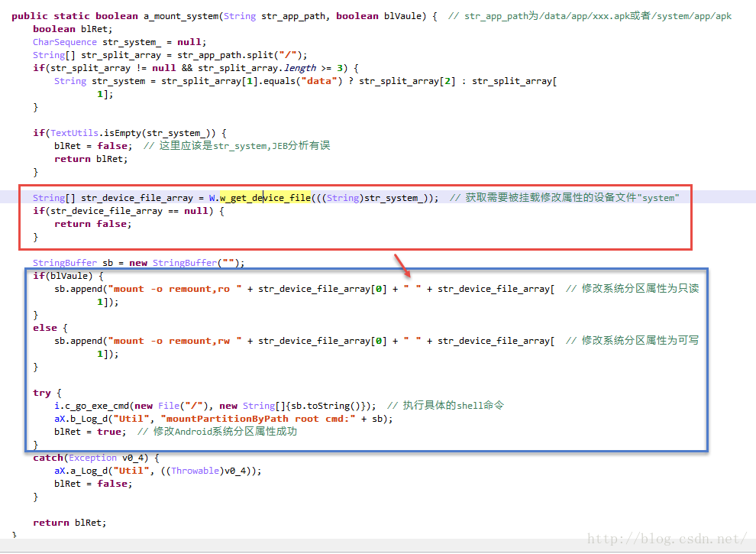Click 'return blRet;' inside the isEmpty block
The height and width of the screenshot is (554, 756).
click(x=91, y=159)
